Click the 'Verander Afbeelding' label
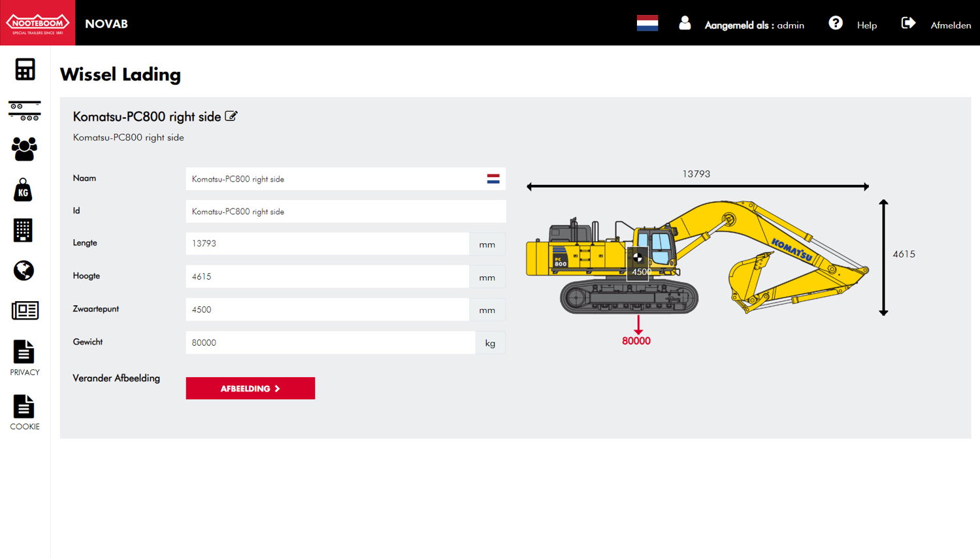The height and width of the screenshot is (558, 980). pos(116,378)
